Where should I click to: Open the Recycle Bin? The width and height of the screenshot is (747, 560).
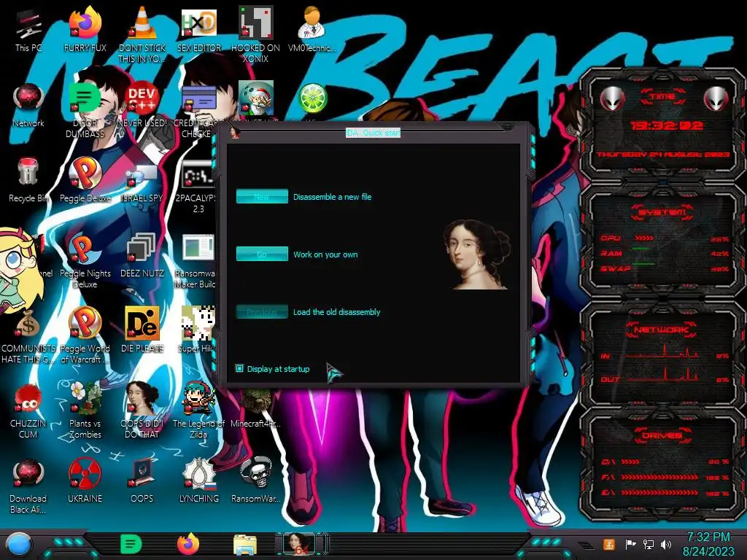coord(28,179)
